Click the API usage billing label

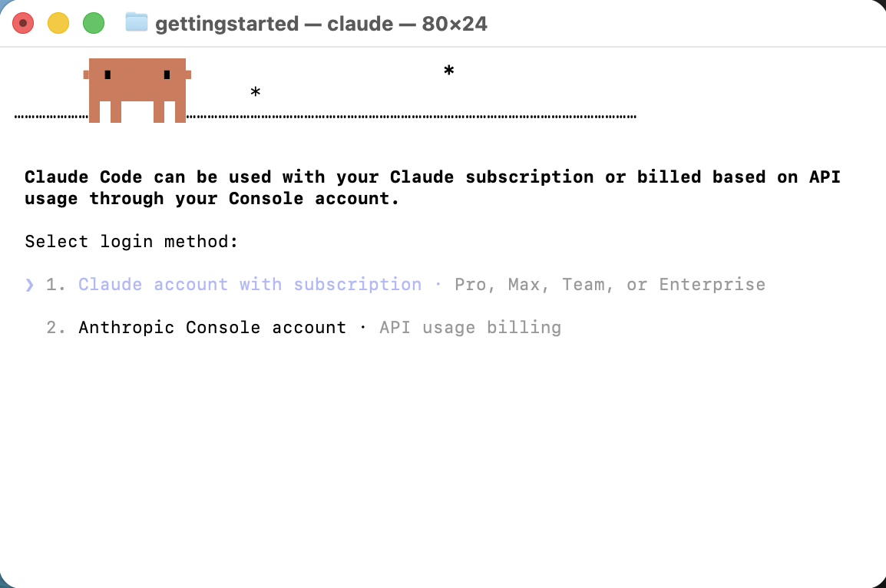click(470, 327)
